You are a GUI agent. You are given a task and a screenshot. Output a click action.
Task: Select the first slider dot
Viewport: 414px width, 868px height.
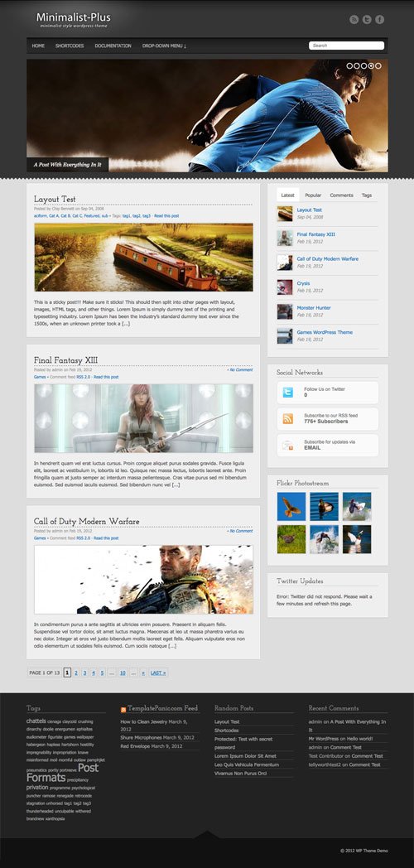click(349, 65)
